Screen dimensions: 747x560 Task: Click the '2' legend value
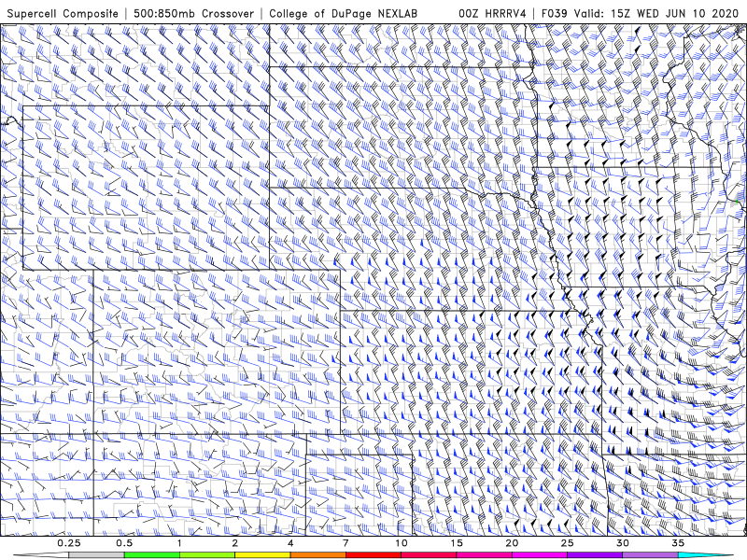click(235, 543)
